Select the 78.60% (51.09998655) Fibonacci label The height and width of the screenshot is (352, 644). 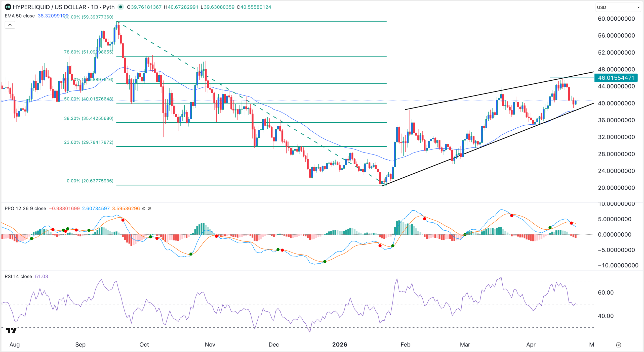point(89,52)
